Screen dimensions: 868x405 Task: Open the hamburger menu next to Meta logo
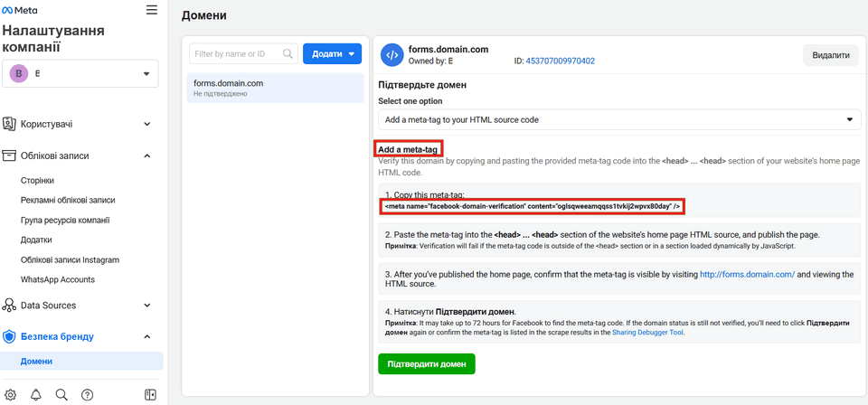151,10
